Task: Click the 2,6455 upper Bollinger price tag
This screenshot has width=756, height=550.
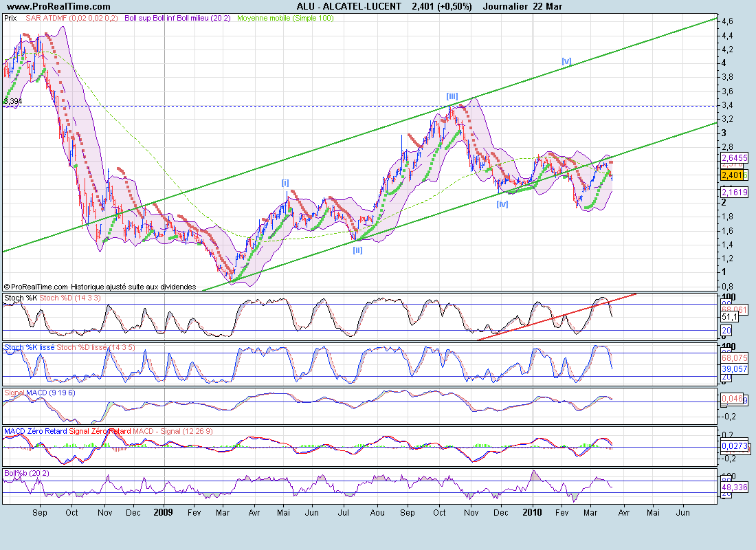Action: tap(734, 157)
